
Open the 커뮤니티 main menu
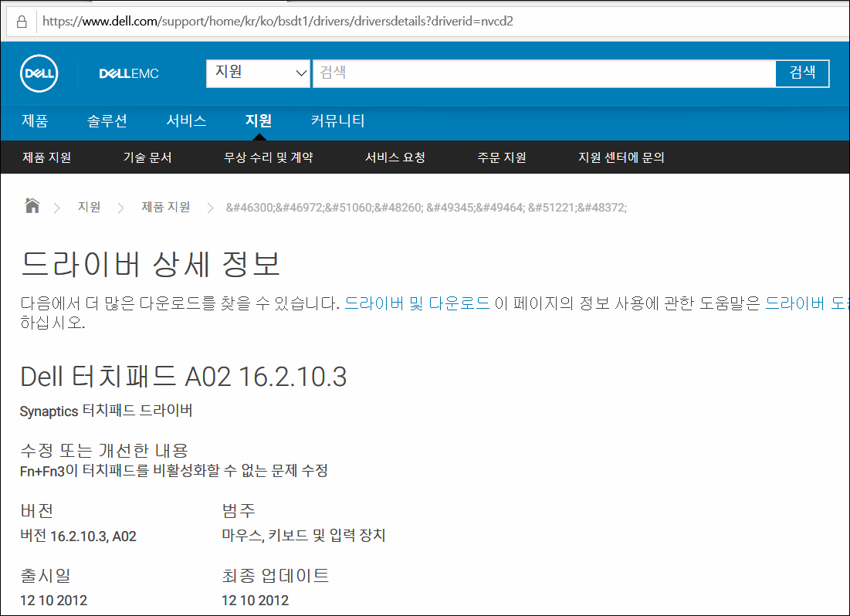pyautogui.click(x=337, y=120)
